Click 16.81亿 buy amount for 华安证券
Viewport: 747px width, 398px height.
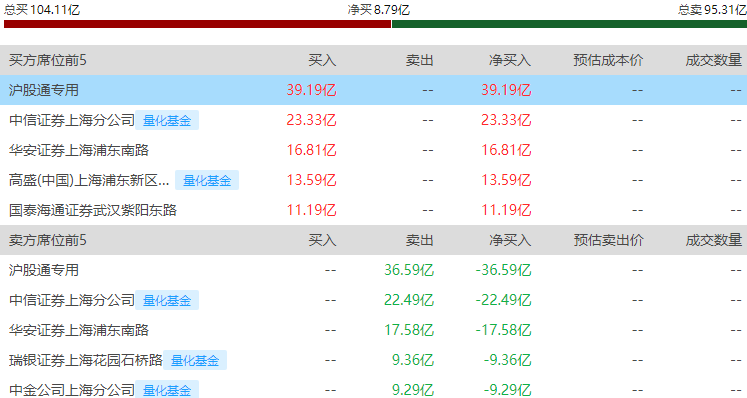312,150
